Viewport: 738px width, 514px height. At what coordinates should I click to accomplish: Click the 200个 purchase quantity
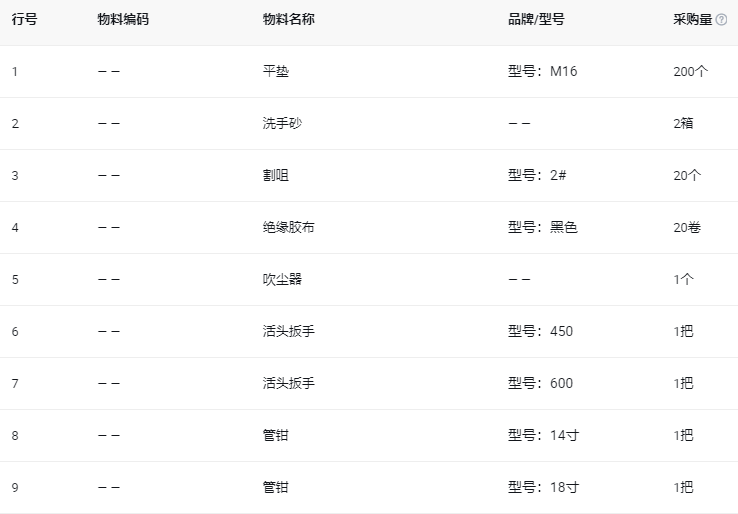[690, 72]
